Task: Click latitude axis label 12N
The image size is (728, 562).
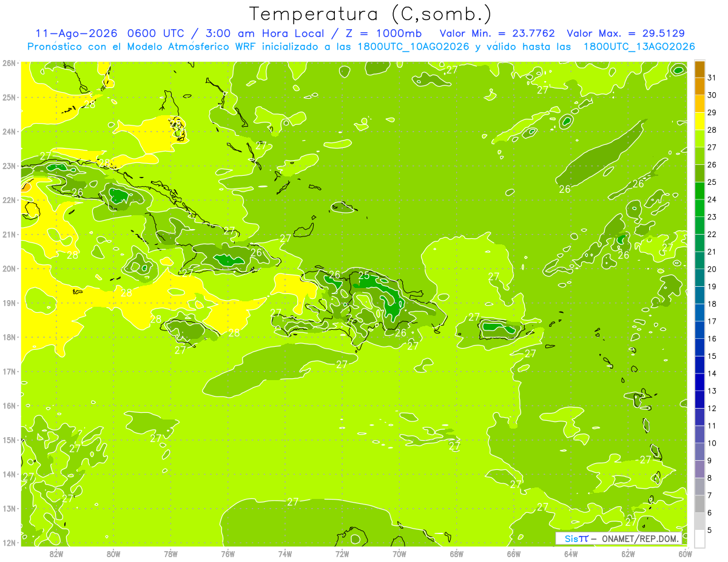Action: 8,543
